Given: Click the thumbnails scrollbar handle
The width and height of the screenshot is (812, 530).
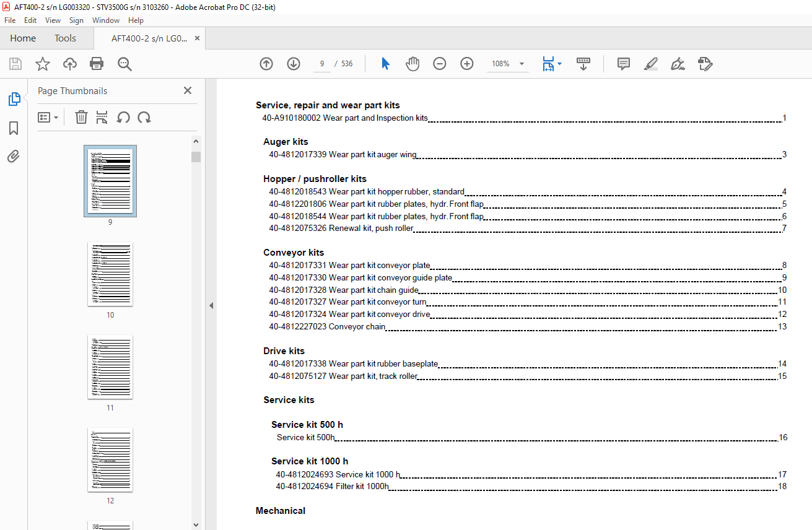Looking at the screenshot, I should pos(196,156).
